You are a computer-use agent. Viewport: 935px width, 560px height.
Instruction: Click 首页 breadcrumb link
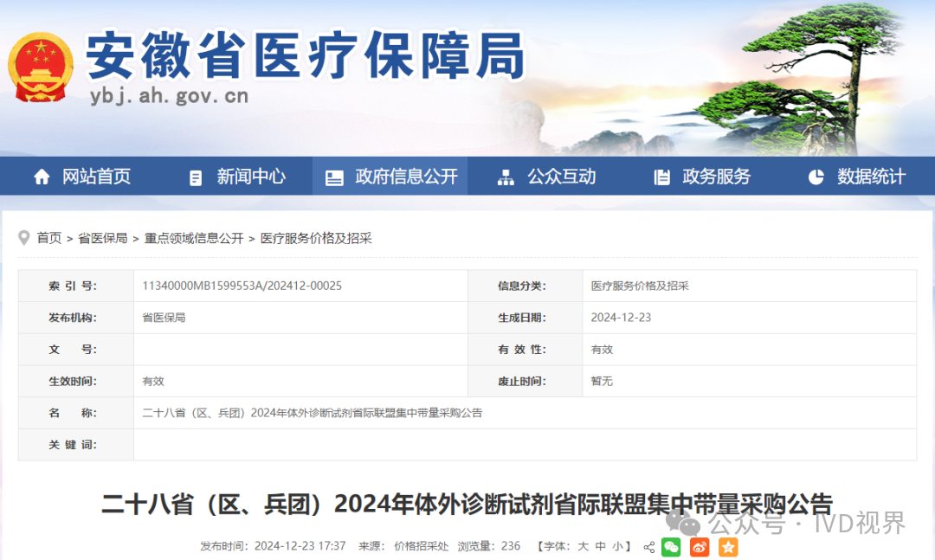pyautogui.click(x=49, y=238)
